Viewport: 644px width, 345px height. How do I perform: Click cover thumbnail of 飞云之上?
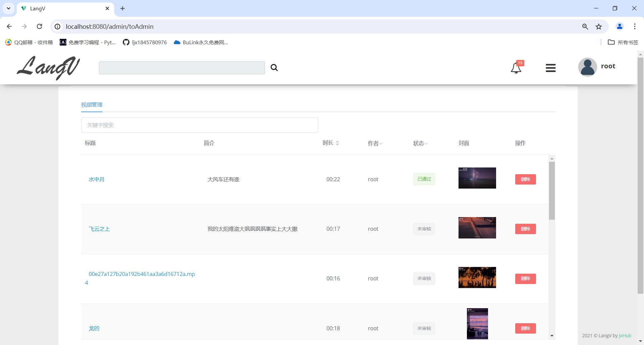click(x=477, y=228)
